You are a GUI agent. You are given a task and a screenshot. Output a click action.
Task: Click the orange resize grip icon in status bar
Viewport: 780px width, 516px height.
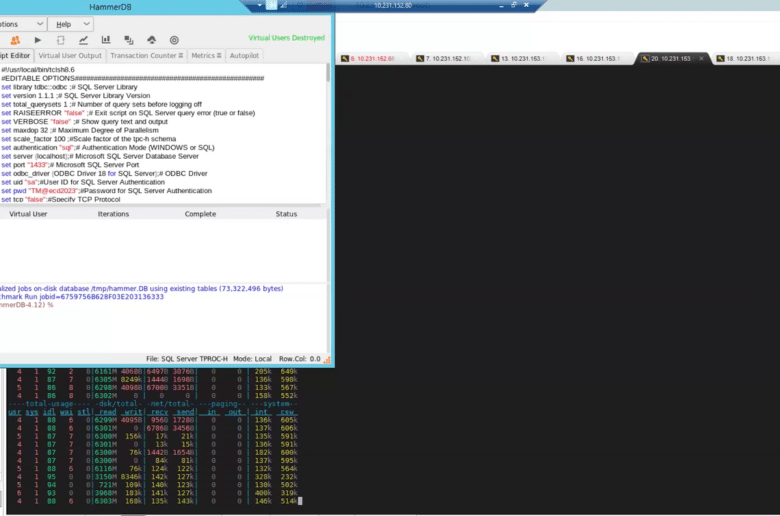click(327, 360)
